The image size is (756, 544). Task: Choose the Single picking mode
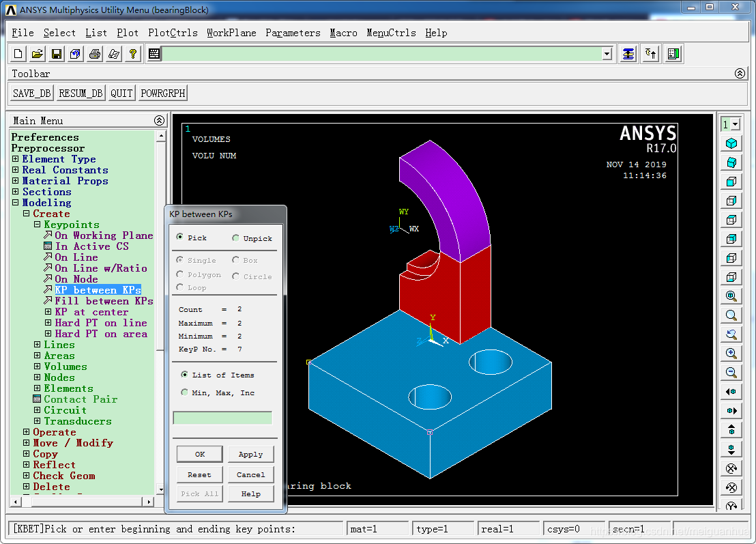click(x=180, y=260)
